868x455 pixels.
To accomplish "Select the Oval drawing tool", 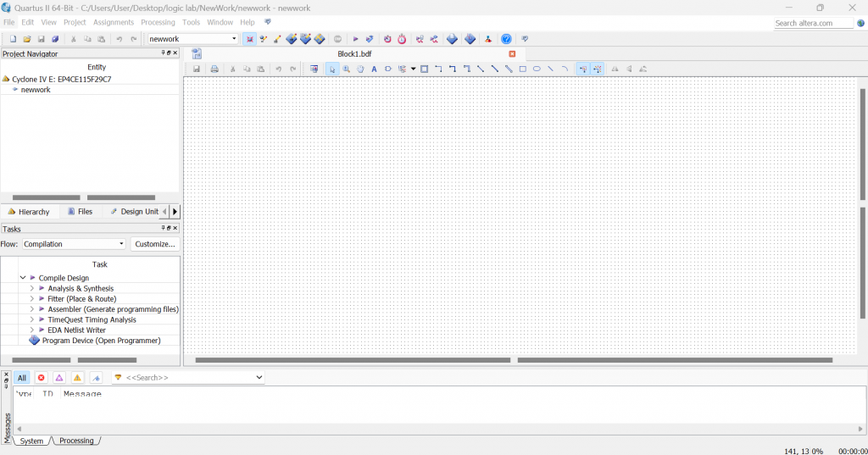I will pyautogui.click(x=537, y=69).
